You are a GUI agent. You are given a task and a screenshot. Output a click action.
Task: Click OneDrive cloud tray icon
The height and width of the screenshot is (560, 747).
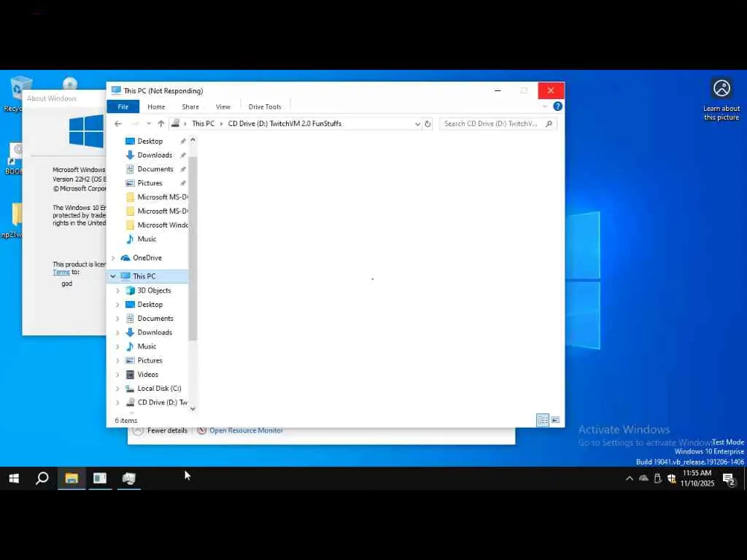pos(643,478)
